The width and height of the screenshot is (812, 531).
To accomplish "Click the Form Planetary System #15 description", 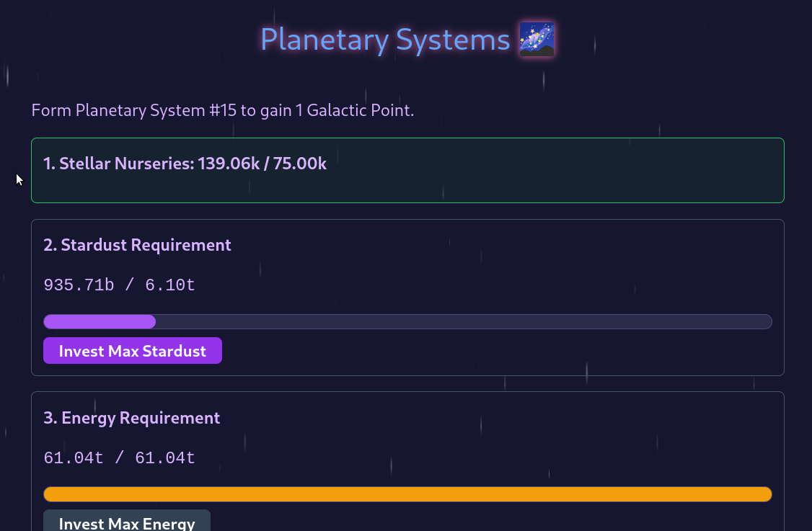I will [223, 111].
